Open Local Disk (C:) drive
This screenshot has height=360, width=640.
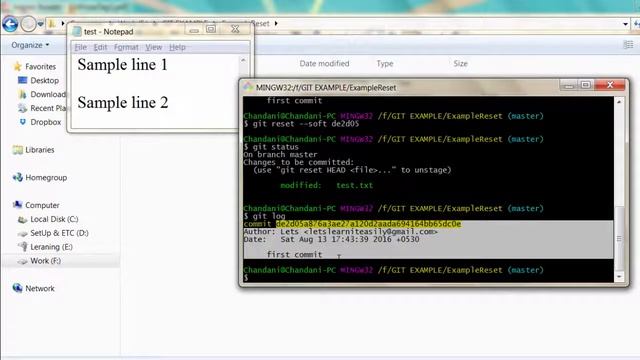(x=54, y=219)
